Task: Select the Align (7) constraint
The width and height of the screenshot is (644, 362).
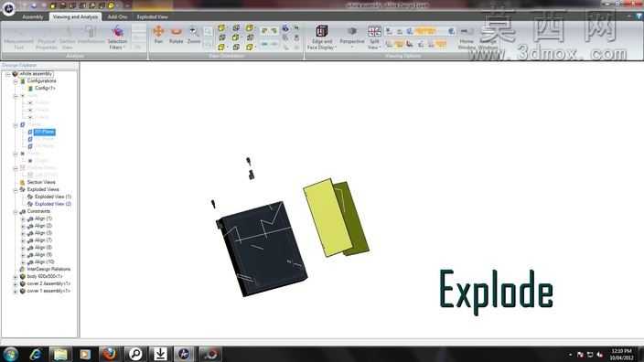Action: pyautogui.click(x=43, y=240)
